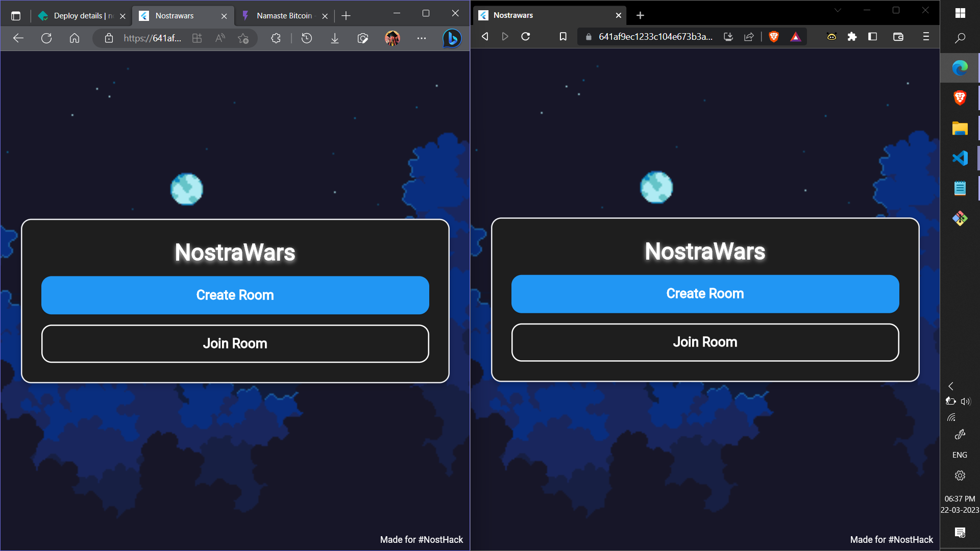Toggle Brave sidebar panel icon
The height and width of the screenshot is (551, 980).
coord(873,37)
